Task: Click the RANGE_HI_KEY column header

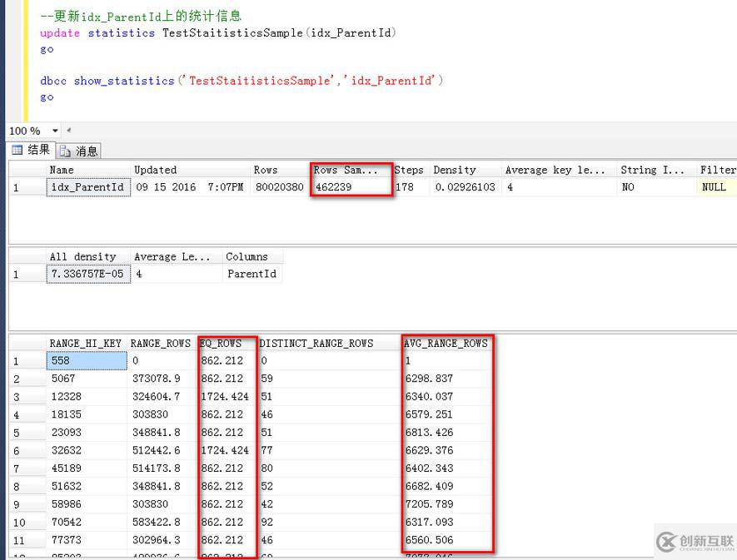Action: (x=87, y=344)
